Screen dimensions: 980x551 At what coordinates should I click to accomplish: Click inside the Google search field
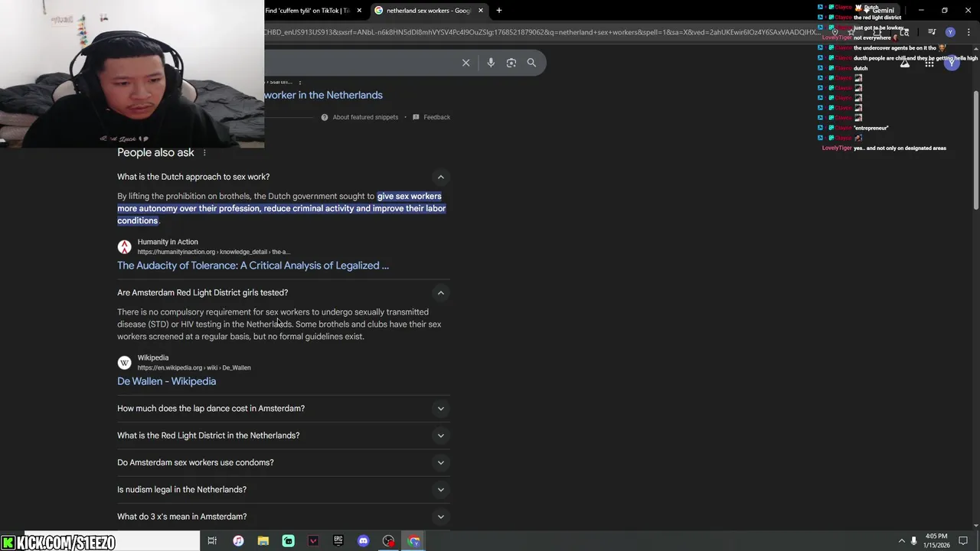point(360,63)
